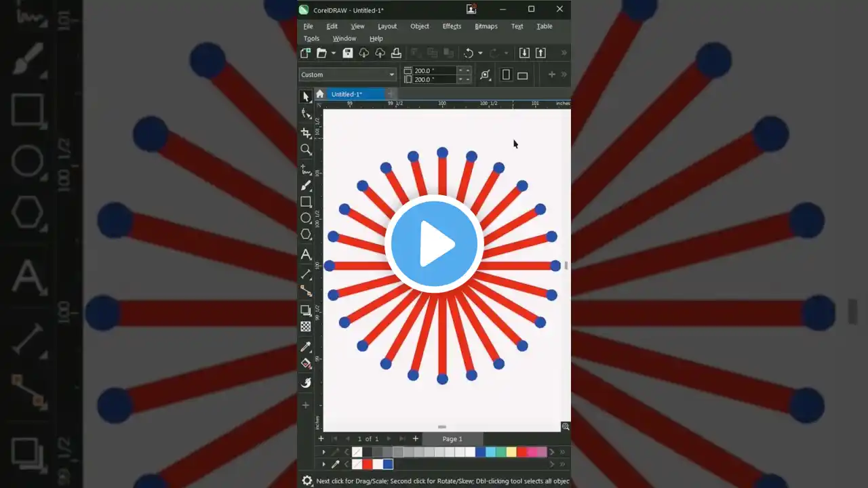Select the Rectangle tool

coord(306,201)
